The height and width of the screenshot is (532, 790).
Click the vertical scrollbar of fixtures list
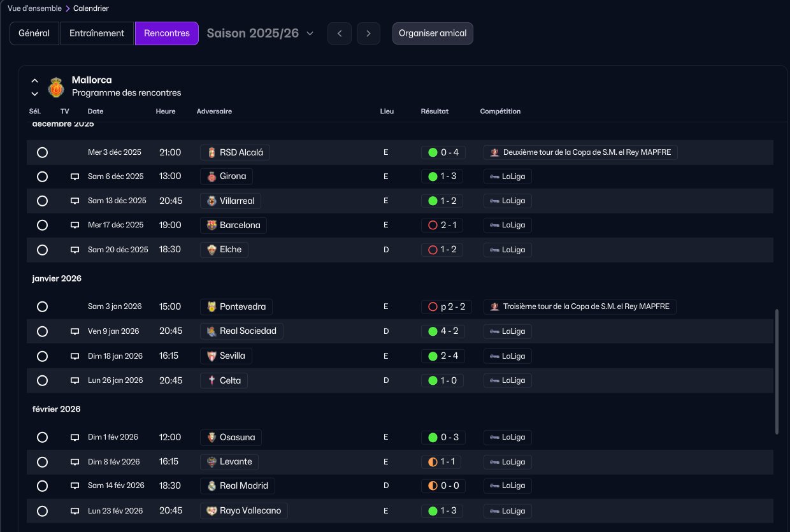click(x=777, y=371)
